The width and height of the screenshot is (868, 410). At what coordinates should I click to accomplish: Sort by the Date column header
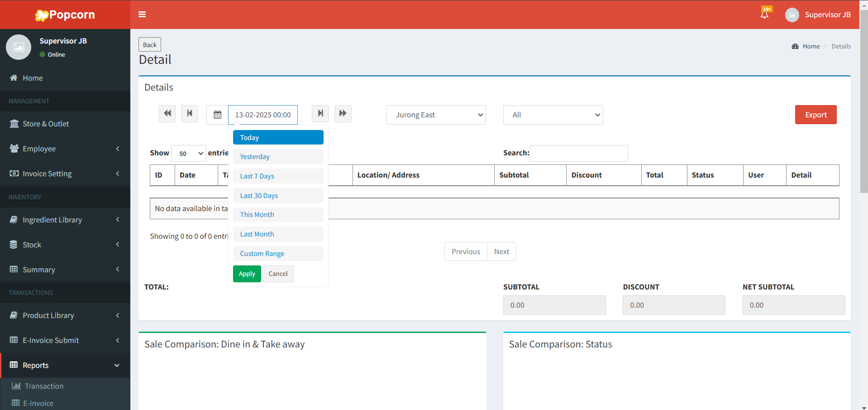(196, 175)
